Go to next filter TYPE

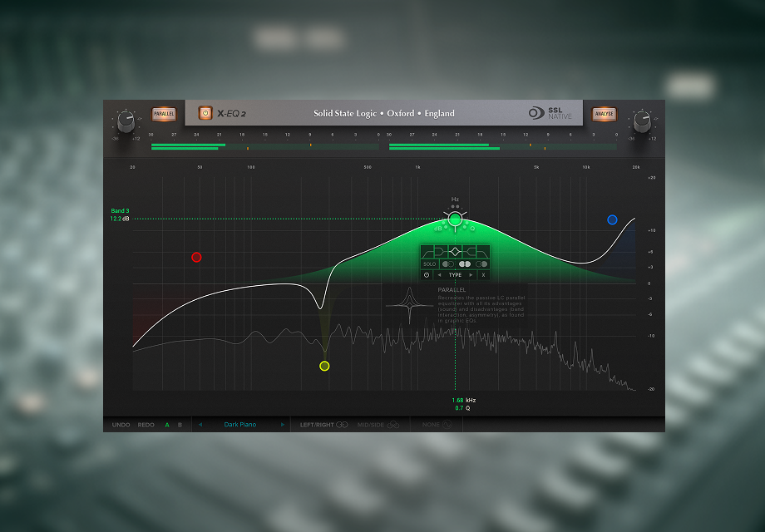(471, 275)
